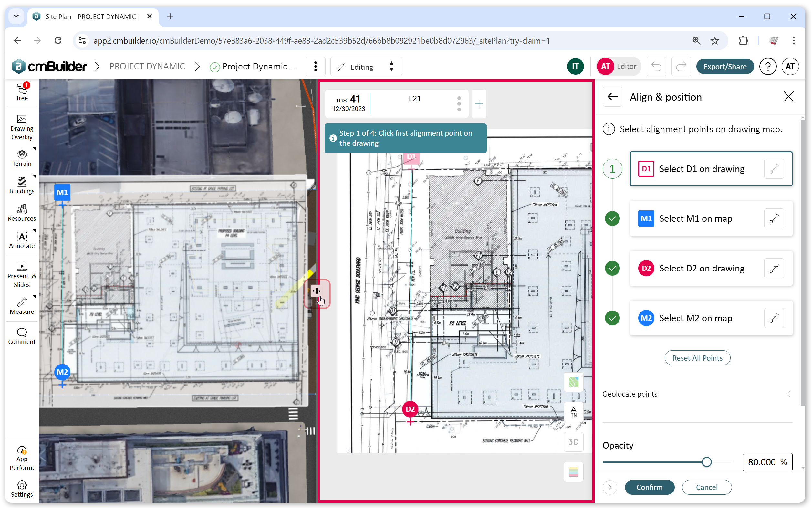
Task: Click the M1 marker on map
Action: coord(62,193)
